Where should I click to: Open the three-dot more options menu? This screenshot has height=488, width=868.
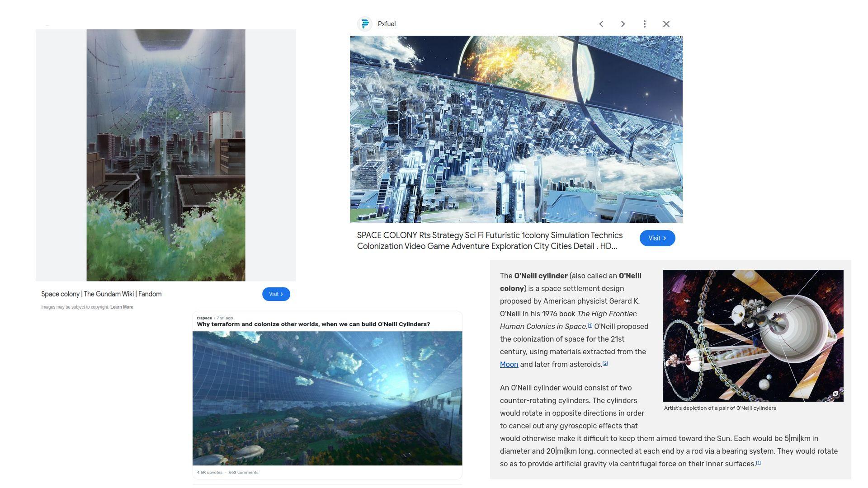click(x=644, y=24)
